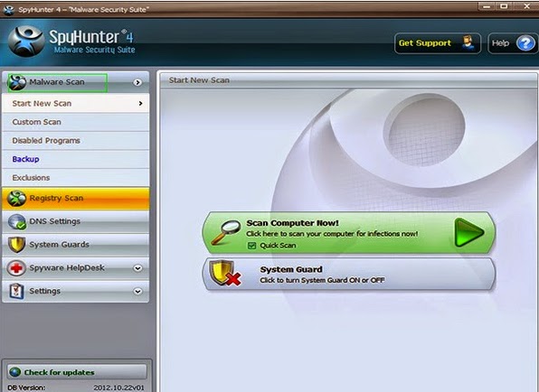The height and width of the screenshot is (392, 539).
Task: Click the Registry Scan icon
Action: [16, 199]
